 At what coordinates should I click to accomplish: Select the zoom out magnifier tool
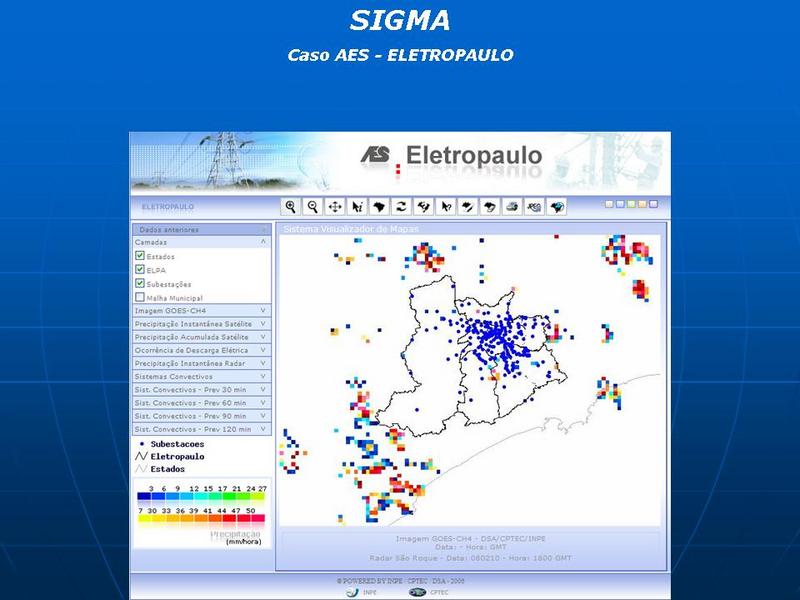click(x=313, y=207)
